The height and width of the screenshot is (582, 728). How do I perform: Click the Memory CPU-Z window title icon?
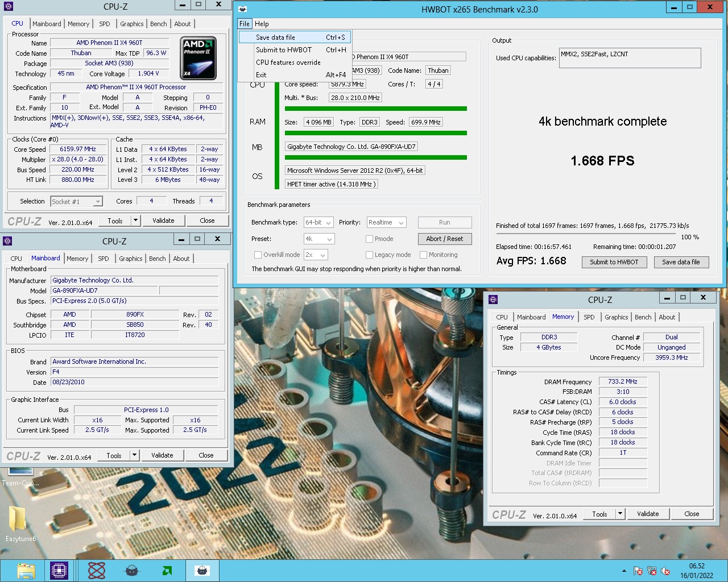tap(493, 300)
